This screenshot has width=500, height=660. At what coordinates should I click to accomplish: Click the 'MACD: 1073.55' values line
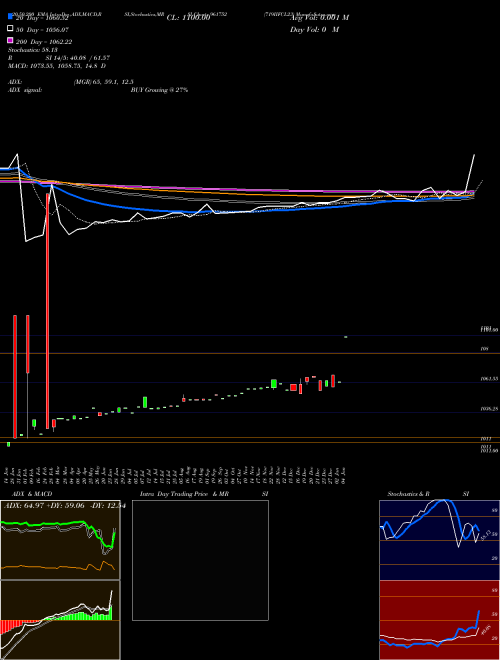point(57,66)
